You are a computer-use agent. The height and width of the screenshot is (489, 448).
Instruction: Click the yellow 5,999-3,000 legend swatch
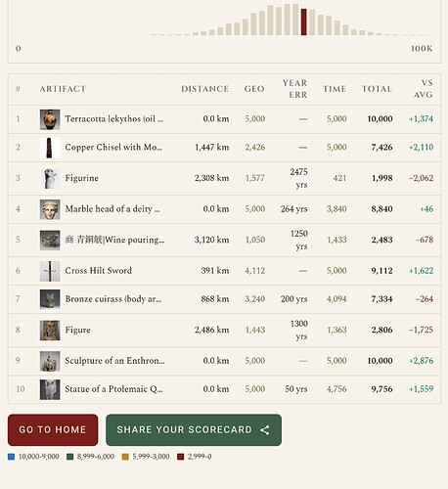point(125,457)
